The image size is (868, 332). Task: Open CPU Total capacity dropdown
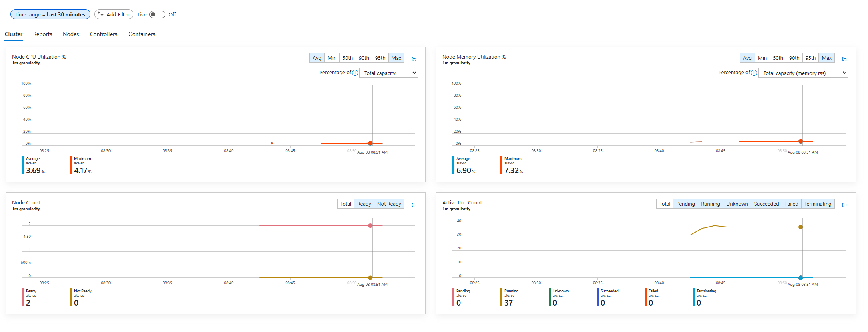click(388, 73)
